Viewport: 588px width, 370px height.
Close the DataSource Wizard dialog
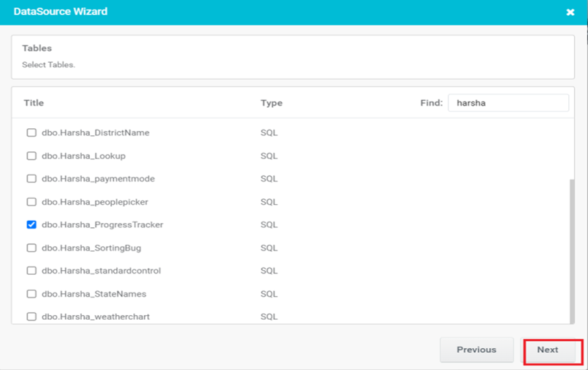570,13
